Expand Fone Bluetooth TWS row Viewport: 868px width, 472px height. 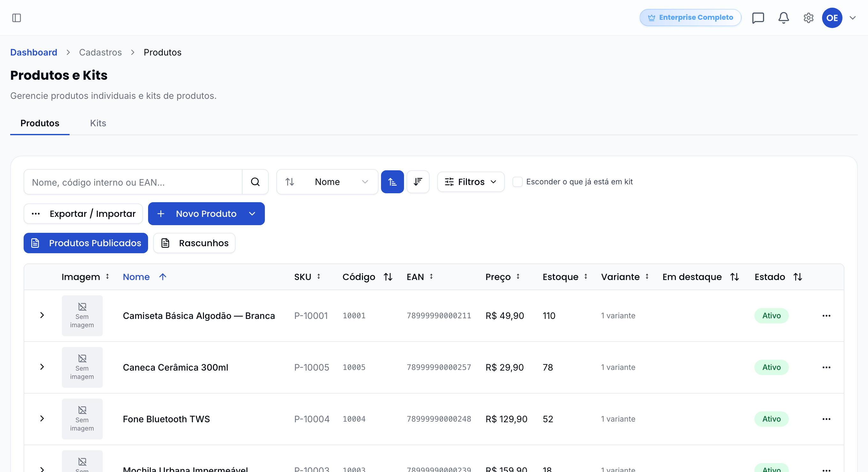point(42,418)
